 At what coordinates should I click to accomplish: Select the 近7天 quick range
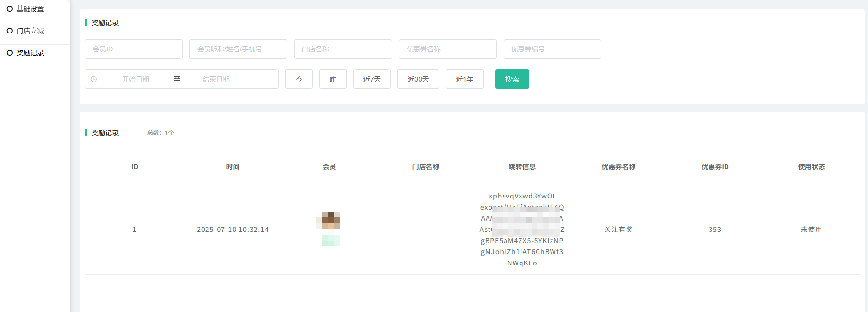click(372, 79)
